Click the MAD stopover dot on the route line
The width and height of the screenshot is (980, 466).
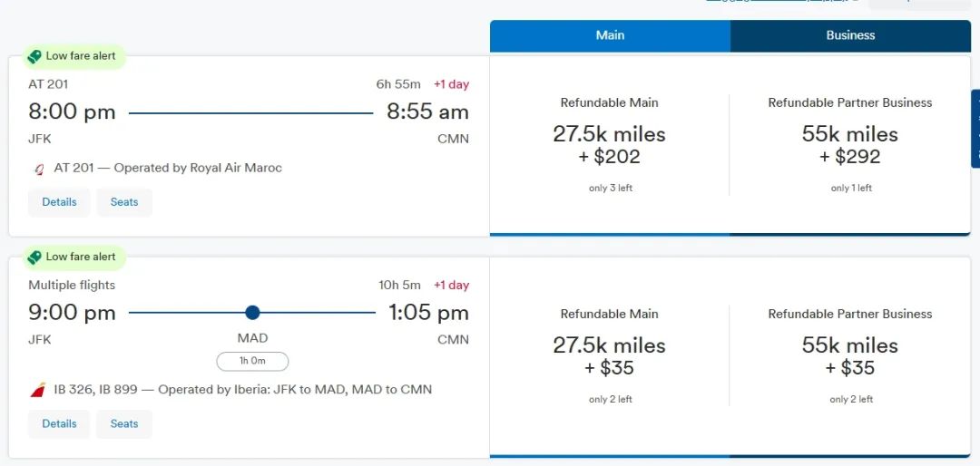pyautogui.click(x=252, y=313)
